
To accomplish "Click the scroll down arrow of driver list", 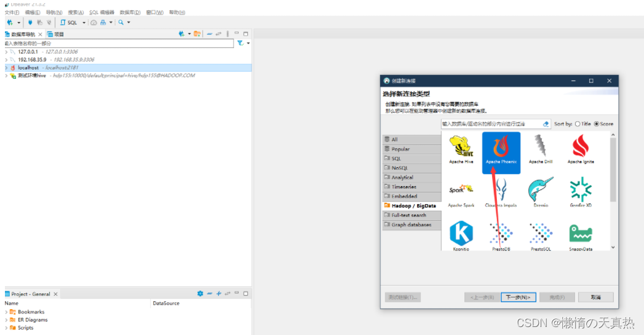I will click(x=613, y=248).
